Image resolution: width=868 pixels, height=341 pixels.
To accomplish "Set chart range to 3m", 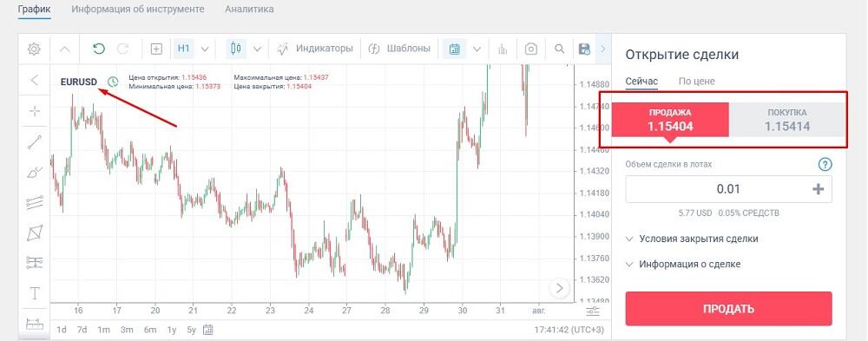I will click(127, 330).
